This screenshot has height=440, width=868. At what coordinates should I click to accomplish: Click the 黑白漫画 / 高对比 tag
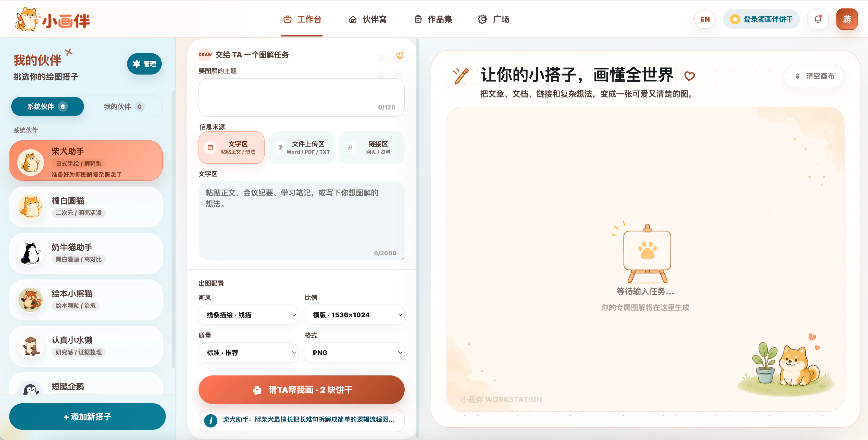click(79, 259)
